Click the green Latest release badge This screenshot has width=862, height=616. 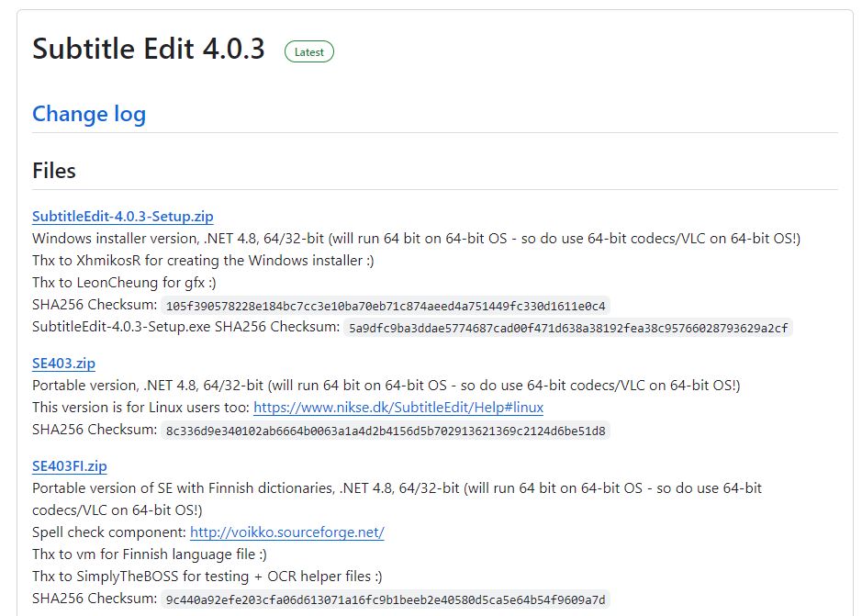pos(309,51)
